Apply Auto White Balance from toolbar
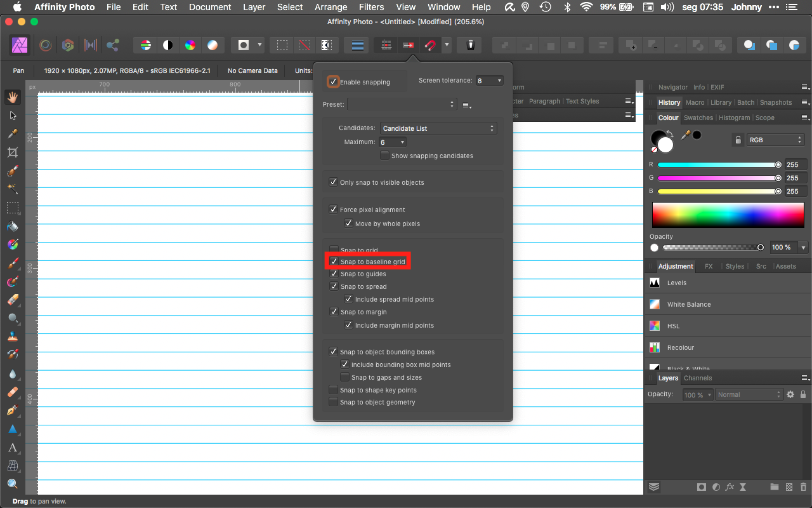Image resolution: width=812 pixels, height=508 pixels. (x=212, y=45)
